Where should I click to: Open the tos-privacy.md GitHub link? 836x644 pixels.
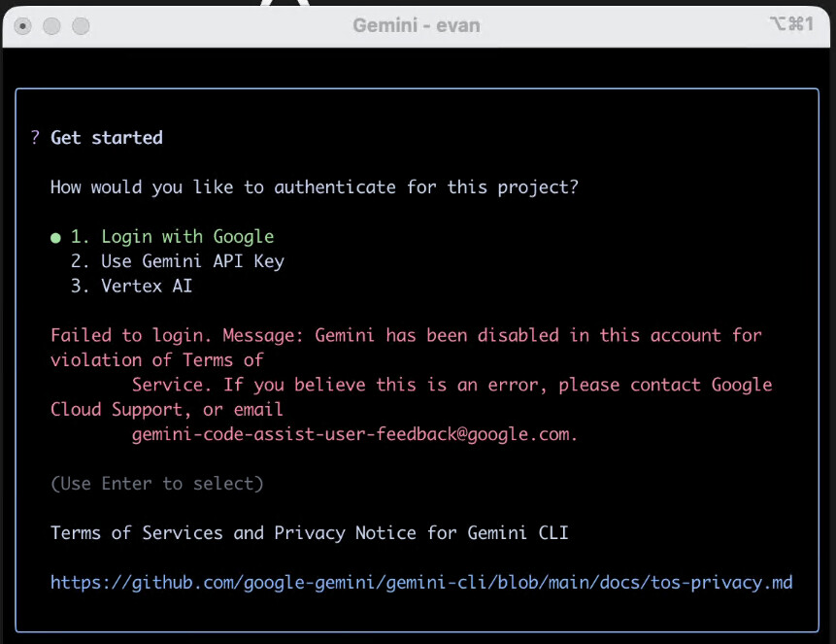point(421,582)
